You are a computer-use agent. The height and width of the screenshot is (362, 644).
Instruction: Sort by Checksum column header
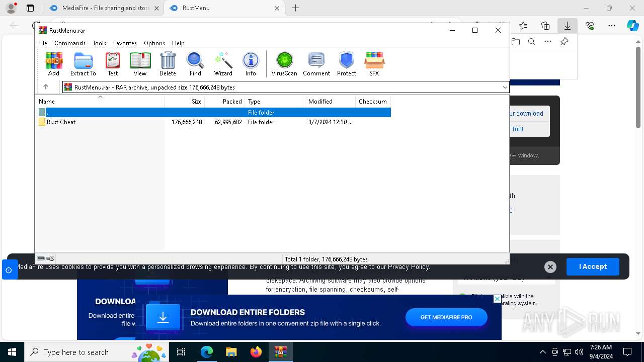(x=373, y=101)
